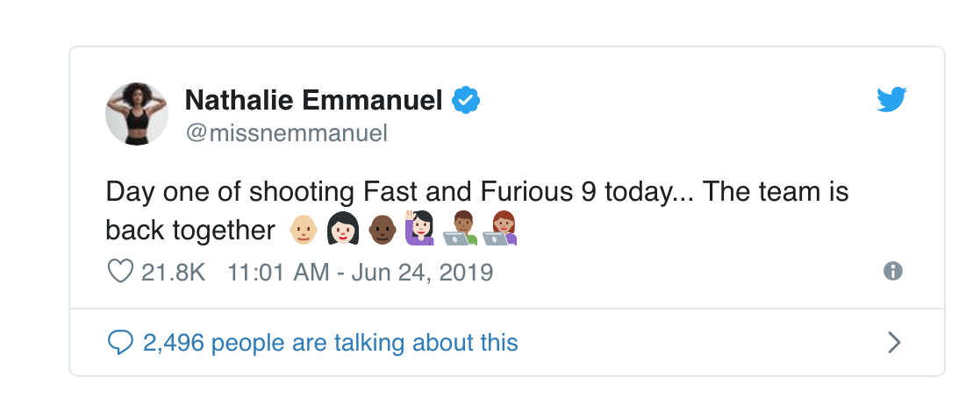Screen dimensions: 980x405
Task: Click the light-skinned bald man emoji
Action: [x=304, y=231]
